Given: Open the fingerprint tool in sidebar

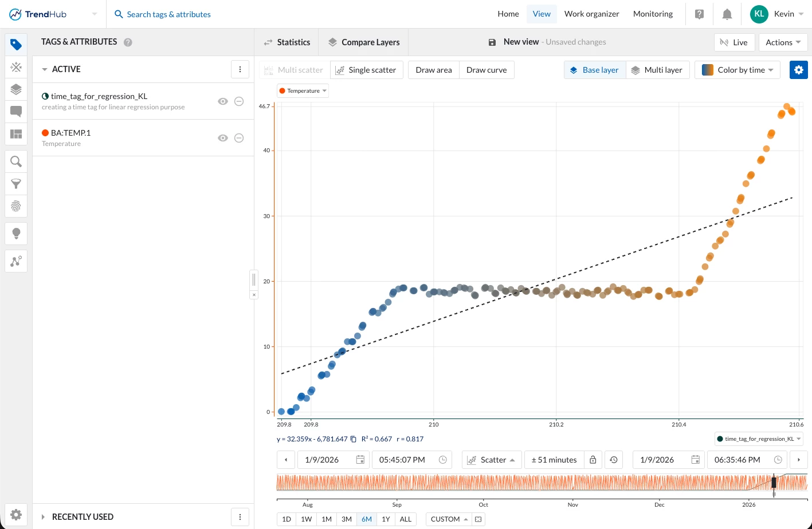Looking at the screenshot, I should (x=16, y=206).
